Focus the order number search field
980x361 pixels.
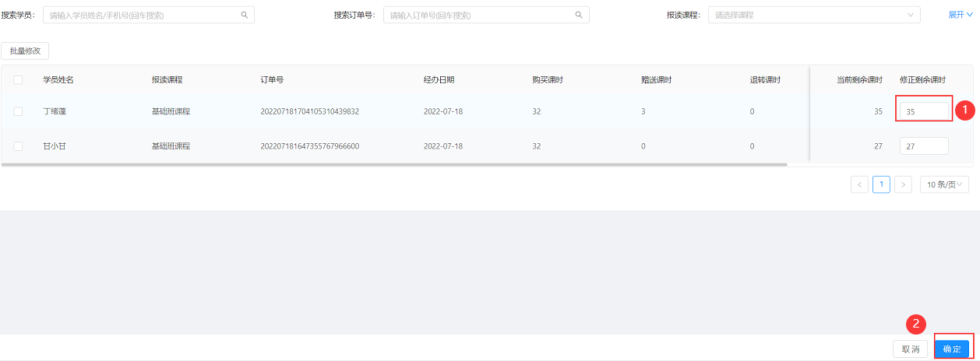click(x=486, y=15)
